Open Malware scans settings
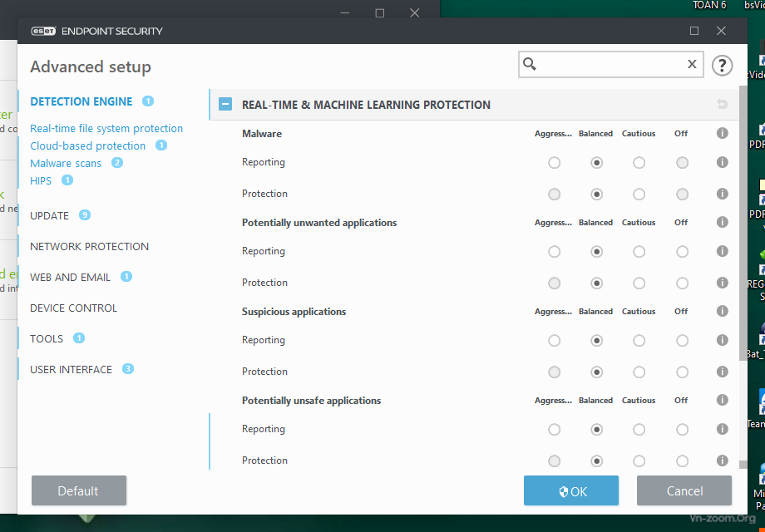This screenshot has width=765, height=532. 66,163
